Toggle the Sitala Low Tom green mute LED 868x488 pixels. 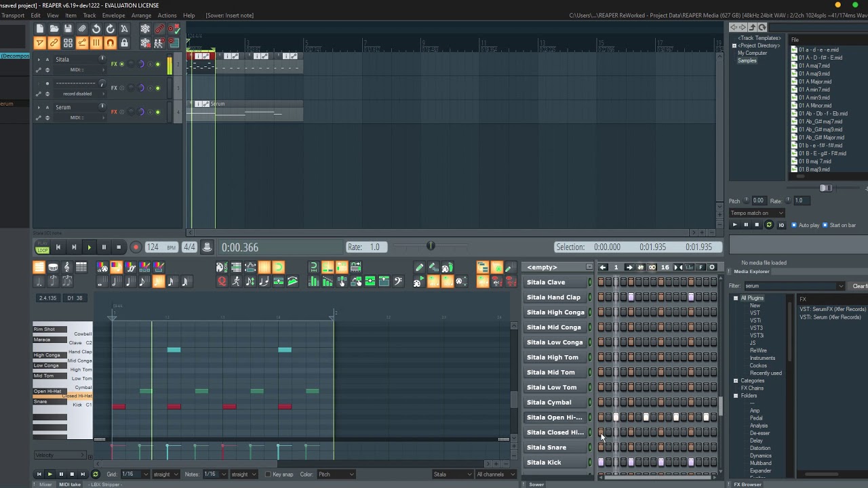pyautogui.click(x=590, y=388)
